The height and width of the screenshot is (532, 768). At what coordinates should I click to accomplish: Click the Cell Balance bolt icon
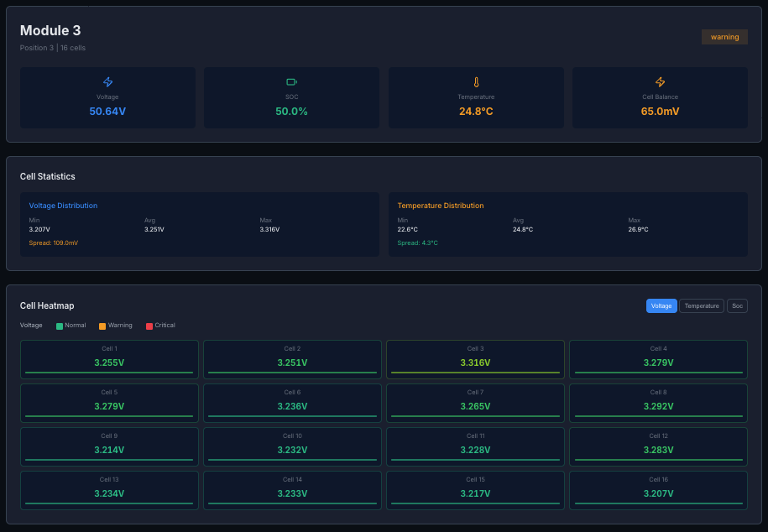660,82
